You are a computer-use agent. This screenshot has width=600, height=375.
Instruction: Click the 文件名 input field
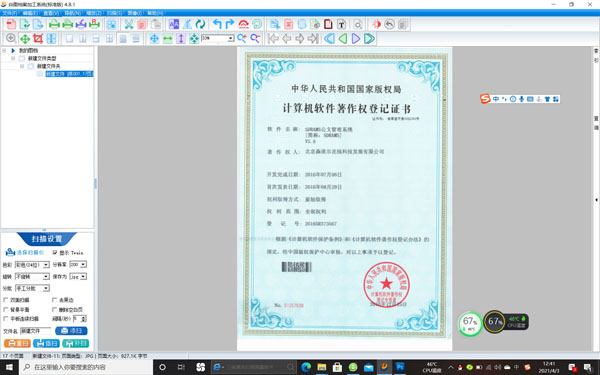pos(35,331)
